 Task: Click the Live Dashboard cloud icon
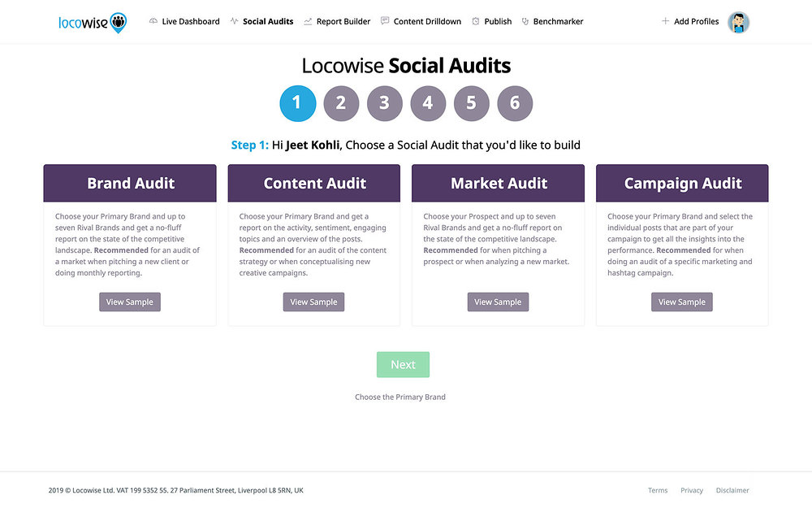click(153, 21)
